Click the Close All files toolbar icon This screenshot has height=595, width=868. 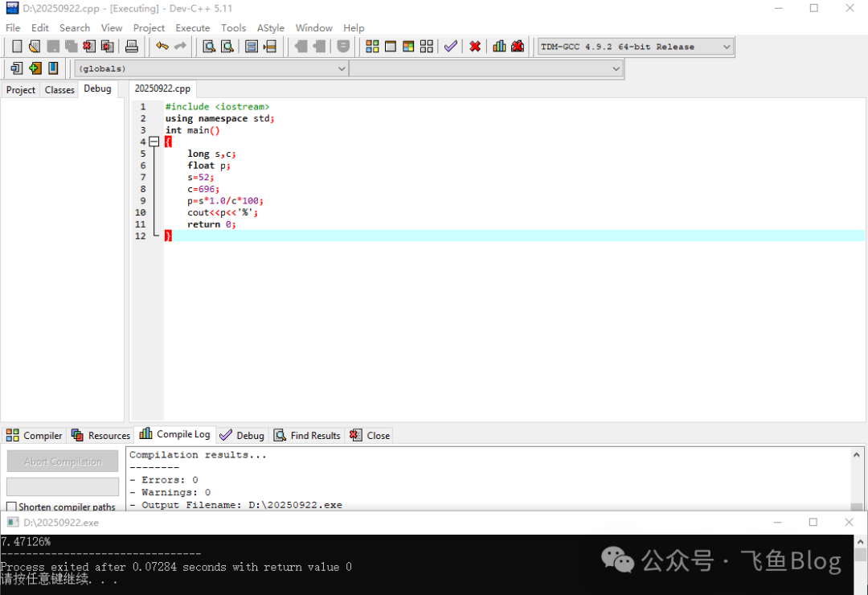[x=108, y=47]
